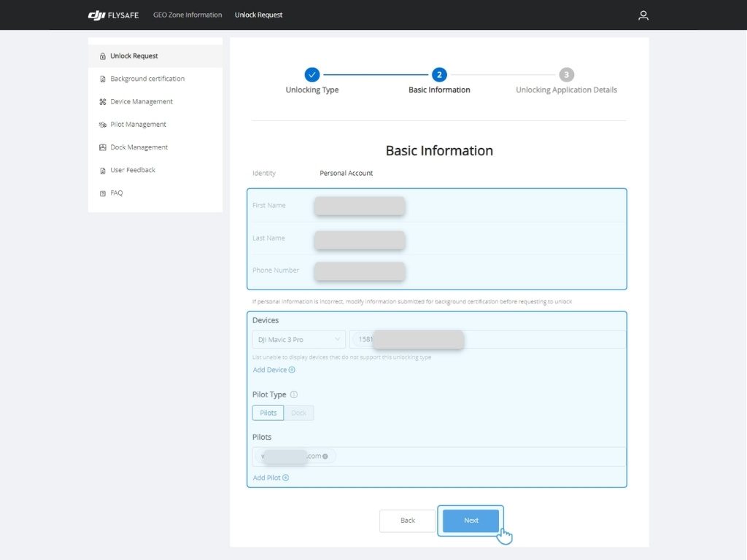Select the Dock pilot type option
This screenshot has height=560, width=747.
click(299, 413)
